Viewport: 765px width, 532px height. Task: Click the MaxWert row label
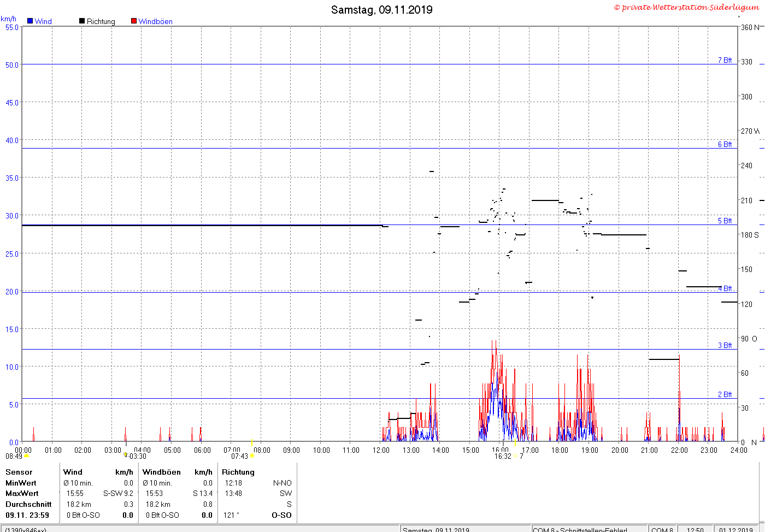(22, 493)
